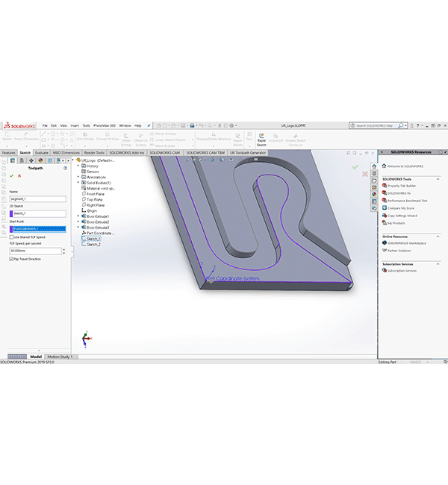The width and height of the screenshot is (448, 485).
Task: Select Origin in feature tree
Action: coord(90,211)
